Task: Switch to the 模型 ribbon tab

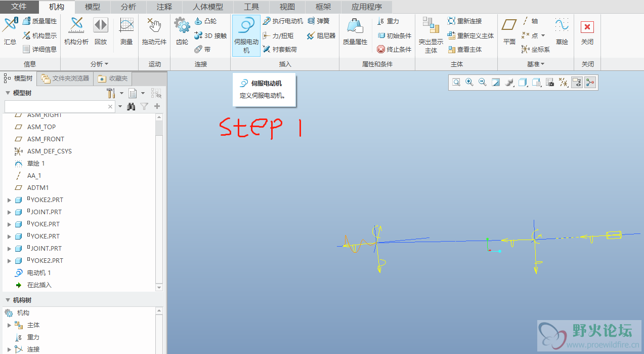Action: click(x=92, y=7)
